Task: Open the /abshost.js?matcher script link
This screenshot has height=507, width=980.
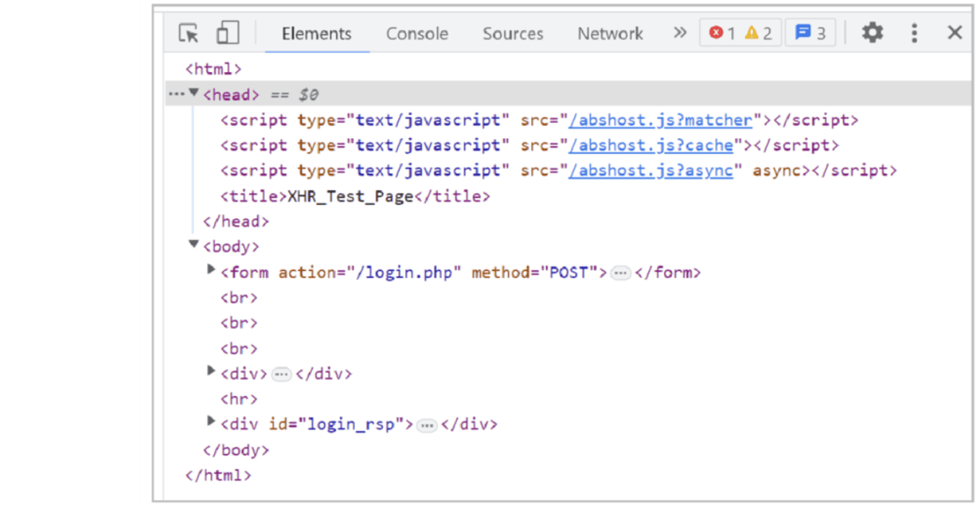Action: pyautogui.click(x=660, y=120)
